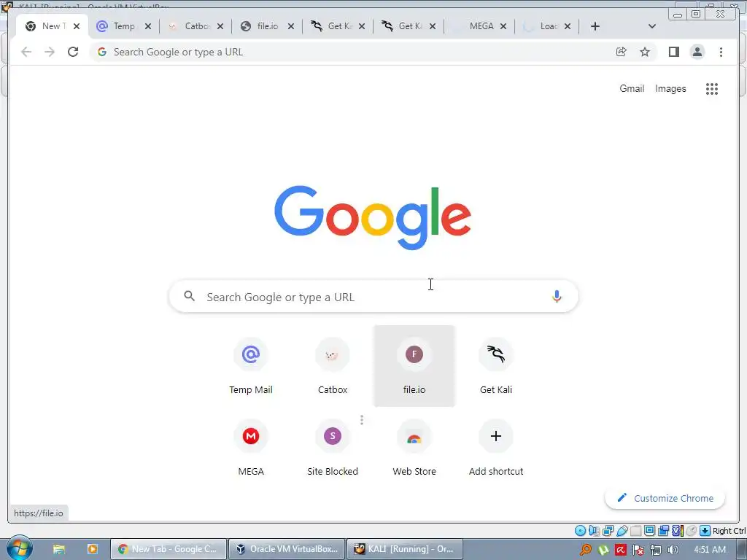This screenshot has height=560, width=747.
Task: Click the Gmail link
Action: point(632,88)
